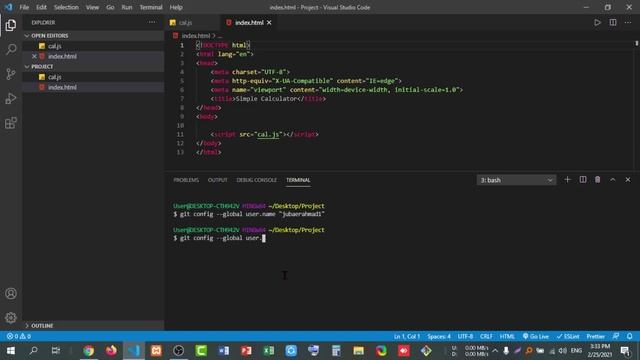Open the terminal selector dropdown 3: bash
Image resolution: width=640 pixels, height=360 pixels.
point(516,180)
